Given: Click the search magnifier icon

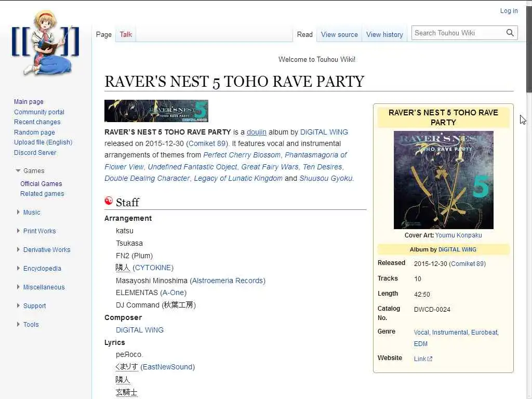Looking at the screenshot, I should 510,33.
